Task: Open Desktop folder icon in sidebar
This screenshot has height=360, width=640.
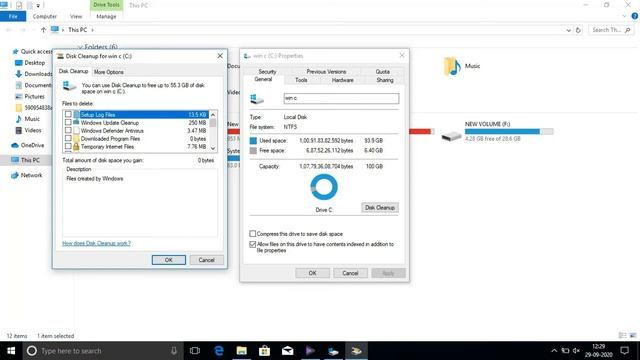Action: [18, 63]
